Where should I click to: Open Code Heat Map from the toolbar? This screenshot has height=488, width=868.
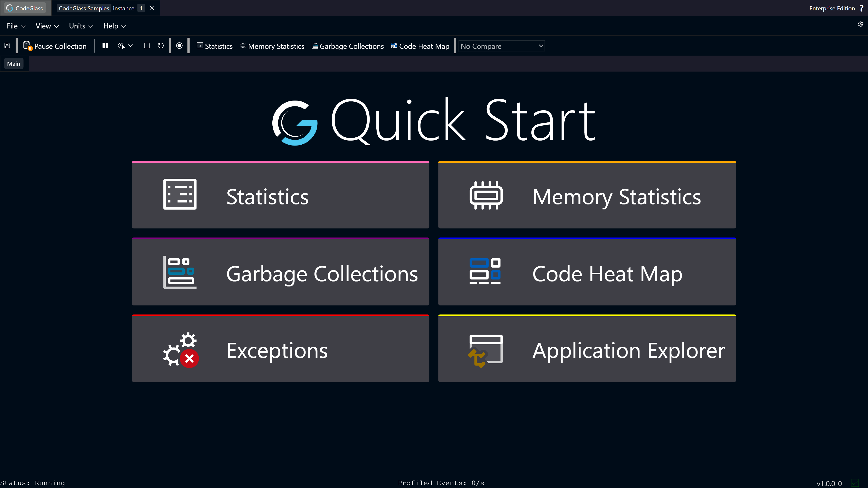pyautogui.click(x=420, y=46)
